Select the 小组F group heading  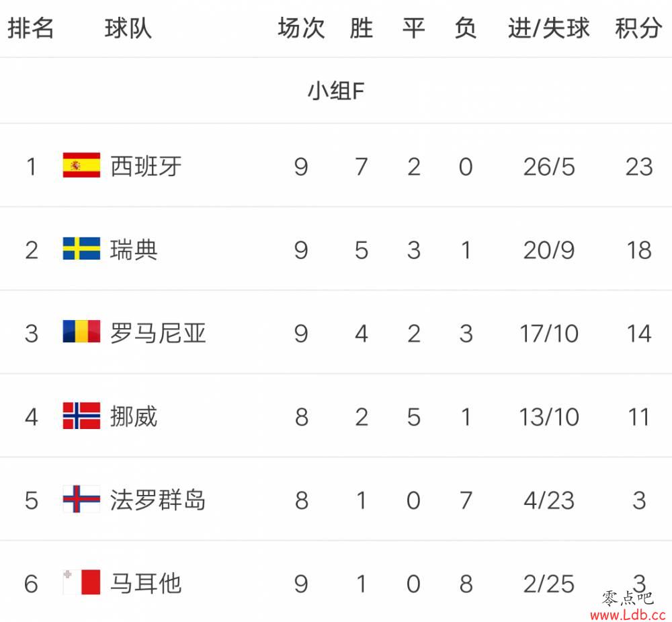pos(336,91)
